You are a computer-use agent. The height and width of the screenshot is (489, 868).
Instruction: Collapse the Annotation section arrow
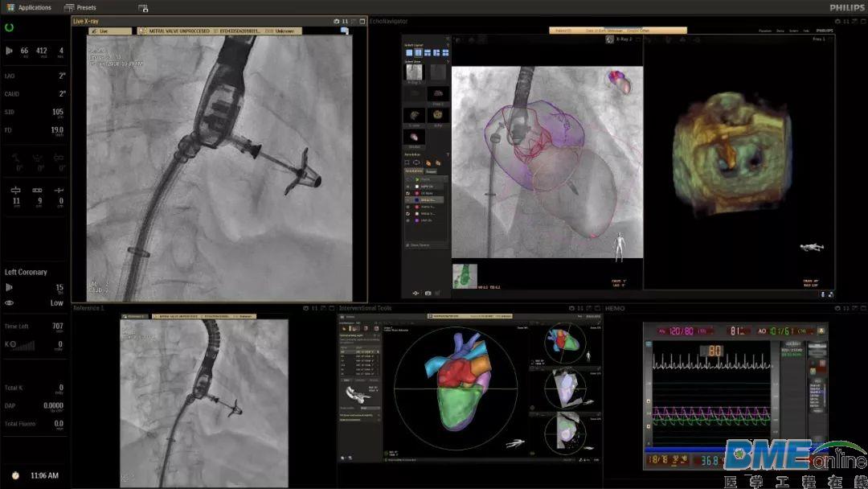pyautogui.click(x=448, y=154)
